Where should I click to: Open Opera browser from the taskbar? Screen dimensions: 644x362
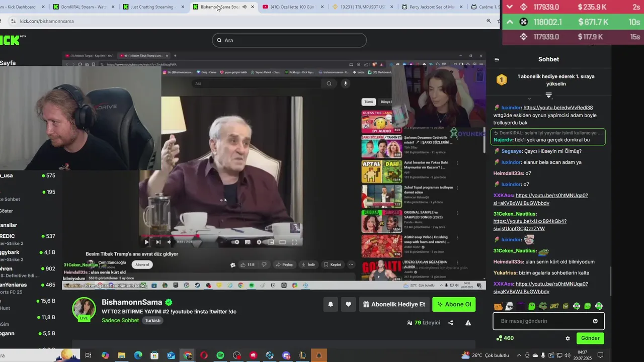click(204, 355)
